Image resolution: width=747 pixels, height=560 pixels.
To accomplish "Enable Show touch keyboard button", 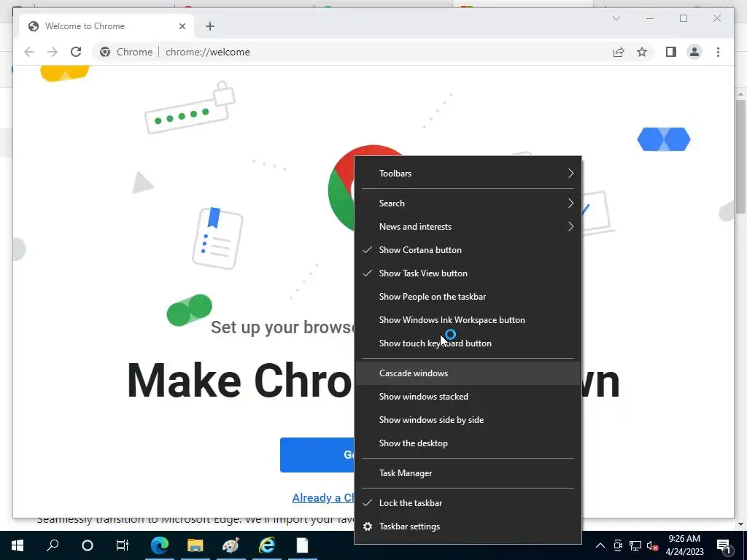I will (x=468, y=343).
